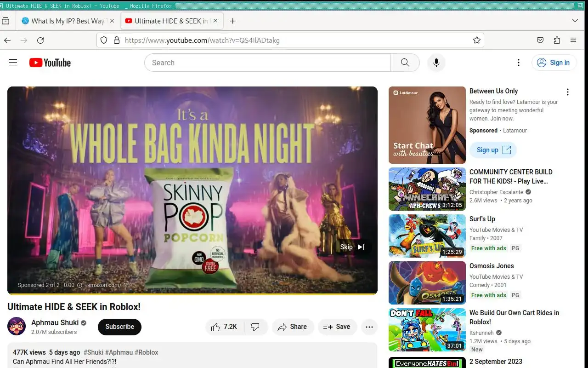This screenshot has height=368, width=588.
Task: Open Aphmau Shuki channel name link
Action: [x=55, y=322]
